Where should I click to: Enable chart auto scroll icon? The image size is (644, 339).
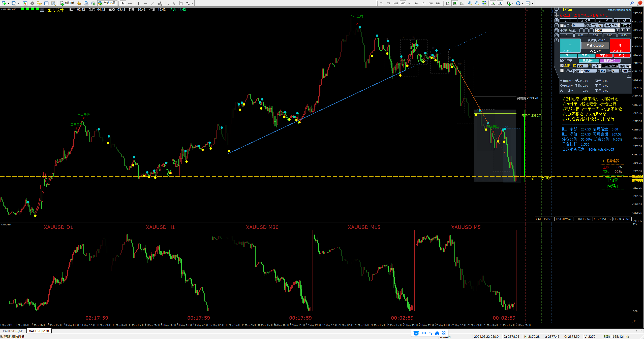point(493,3)
